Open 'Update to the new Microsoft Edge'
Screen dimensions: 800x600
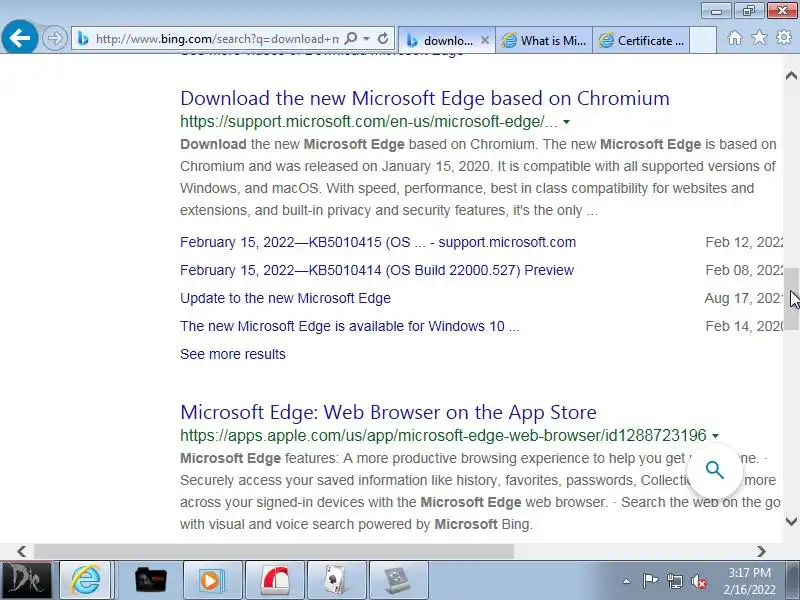pyautogui.click(x=285, y=298)
